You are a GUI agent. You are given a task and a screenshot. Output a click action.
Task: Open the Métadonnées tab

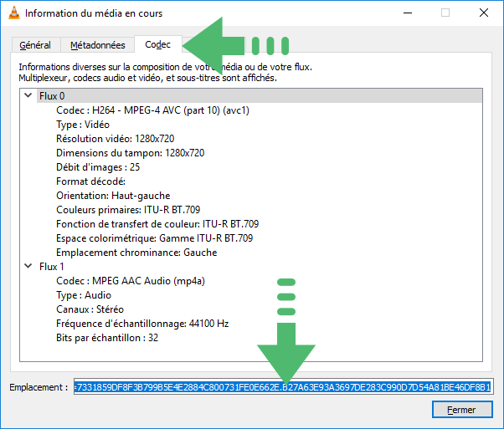(x=98, y=45)
